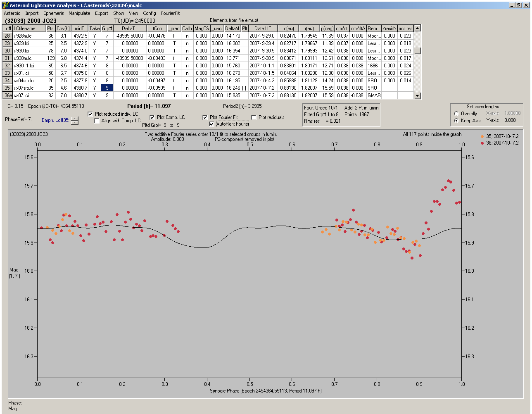532x414 pixels.
Task: Click the Pts column header
Action: (x=50, y=29)
